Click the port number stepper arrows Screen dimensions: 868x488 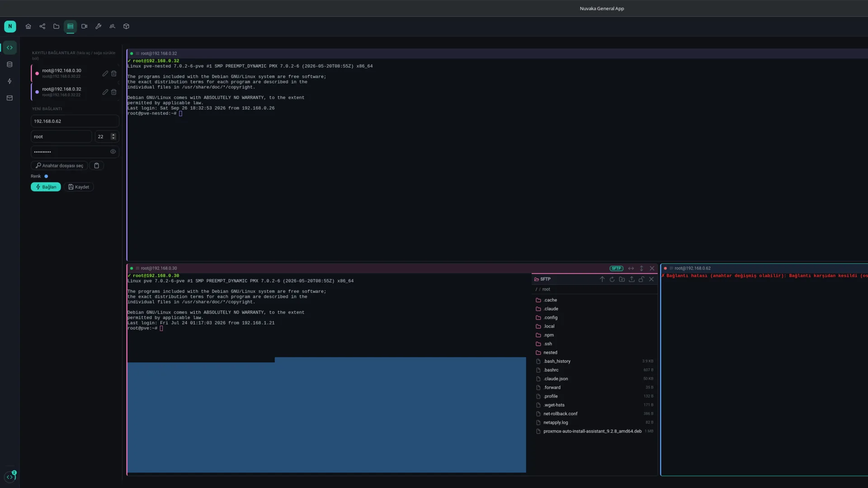[113, 136]
